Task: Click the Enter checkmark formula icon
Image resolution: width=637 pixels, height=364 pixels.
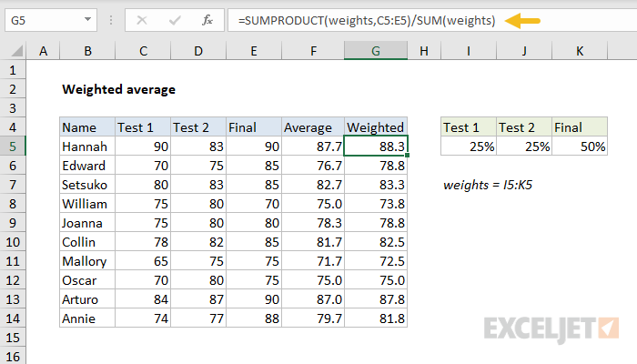Action: (x=174, y=20)
